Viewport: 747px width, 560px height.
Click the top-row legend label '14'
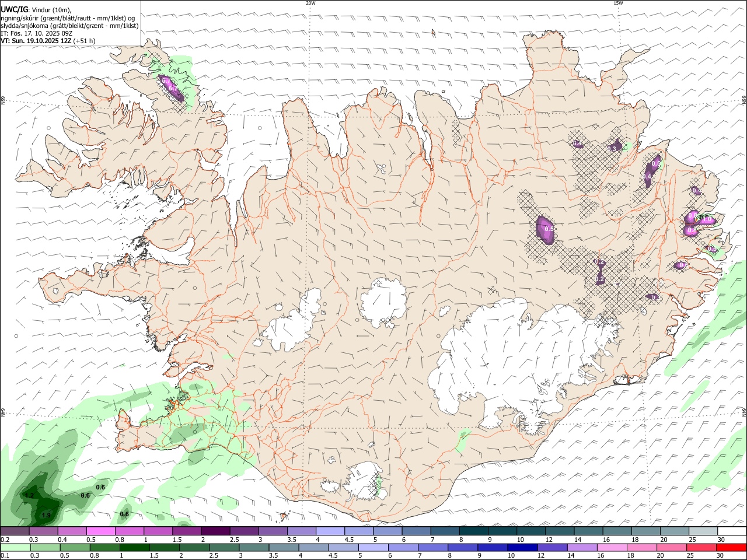578,540
